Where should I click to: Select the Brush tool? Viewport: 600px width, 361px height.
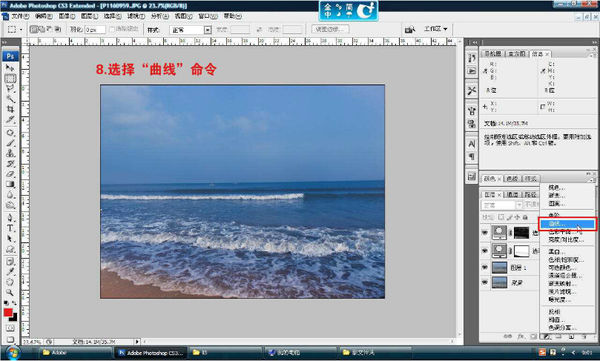click(x=10, y=143)
